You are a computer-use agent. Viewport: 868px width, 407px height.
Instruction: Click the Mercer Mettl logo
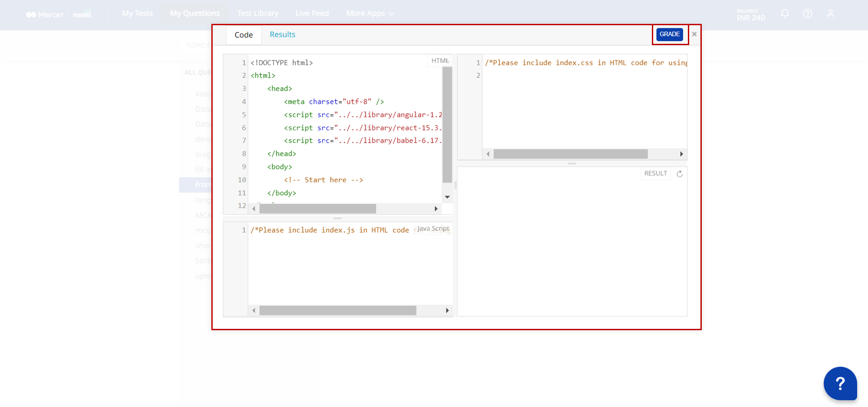tap(59, 14)
